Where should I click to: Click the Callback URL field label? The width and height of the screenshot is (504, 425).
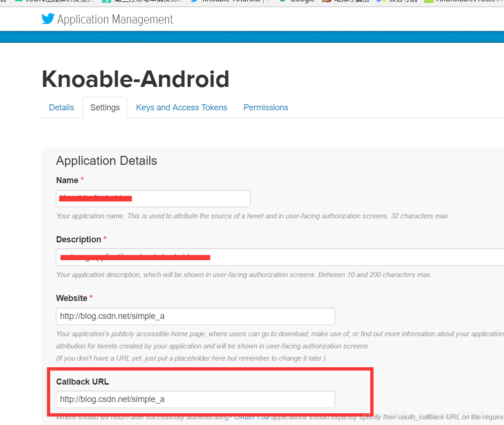coord(82,382)
